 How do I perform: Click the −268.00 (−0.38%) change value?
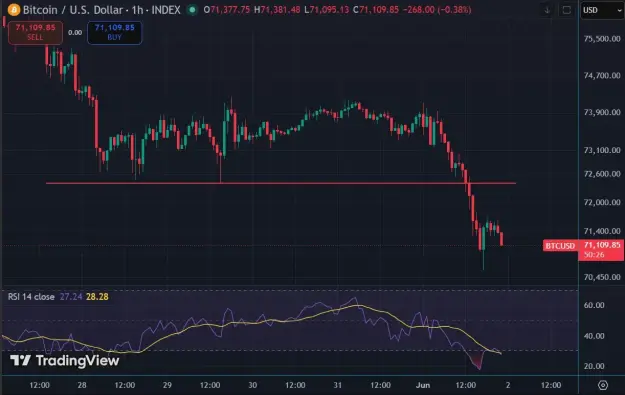437,10
